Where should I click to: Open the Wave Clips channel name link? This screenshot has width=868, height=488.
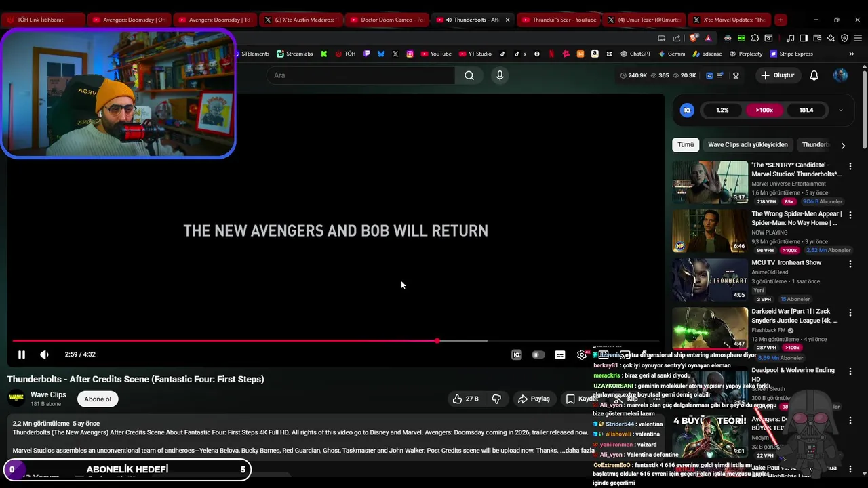[x=48, y=394]
